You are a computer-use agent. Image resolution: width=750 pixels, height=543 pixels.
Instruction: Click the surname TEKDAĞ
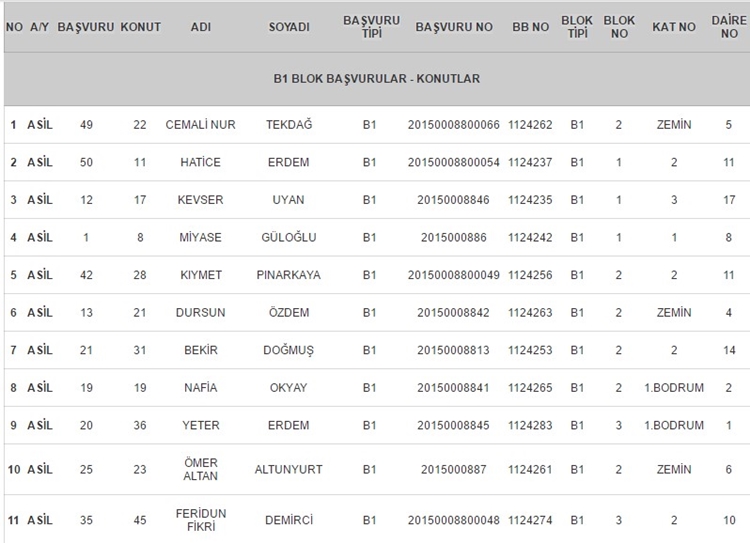(x=288, y=124)
